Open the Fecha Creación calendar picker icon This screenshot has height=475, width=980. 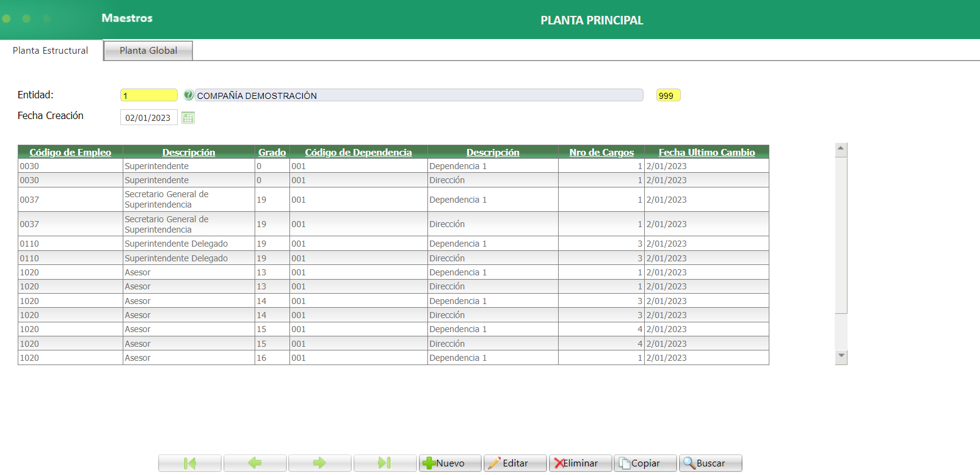[x=188, y=117]
